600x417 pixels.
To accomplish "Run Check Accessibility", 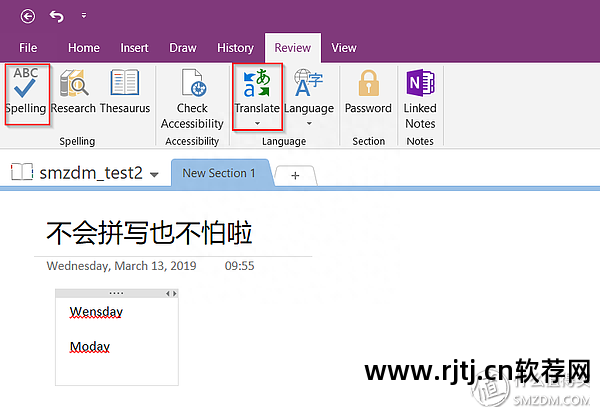I will coord(192,99).
